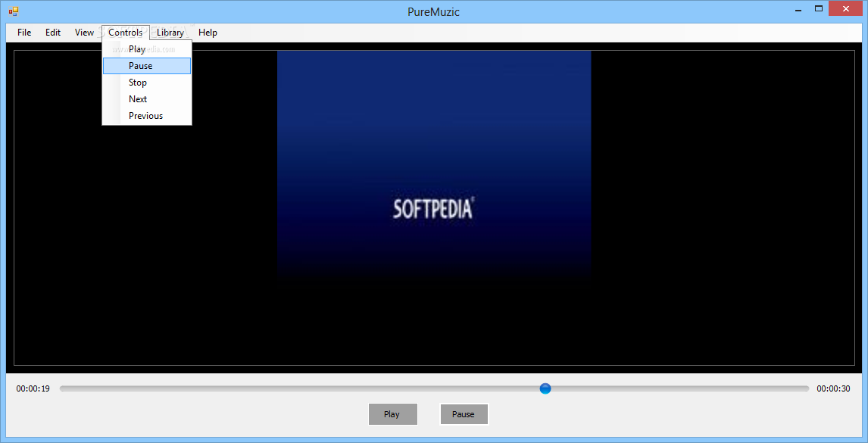Screen dimensions: 868x443
Task: Click the PureMuzic app icon in title bar
Action: click(x=14, y=11)
